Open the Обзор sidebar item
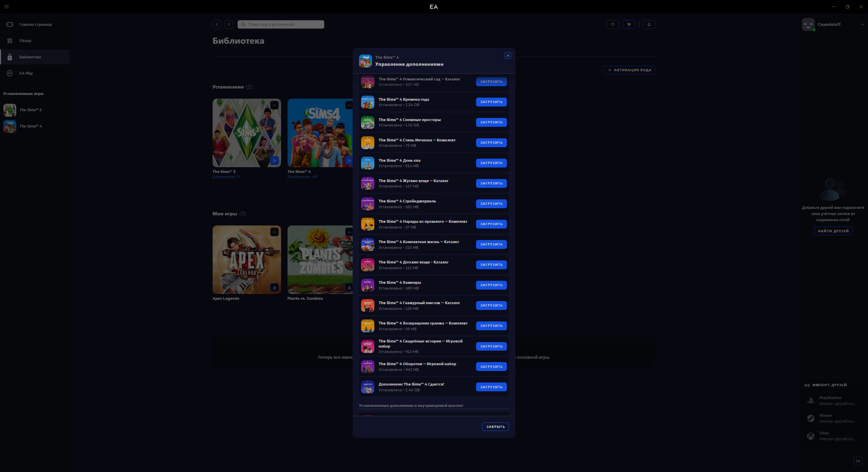The height and width of the screenshot is (472, 868). click(25, 41)
